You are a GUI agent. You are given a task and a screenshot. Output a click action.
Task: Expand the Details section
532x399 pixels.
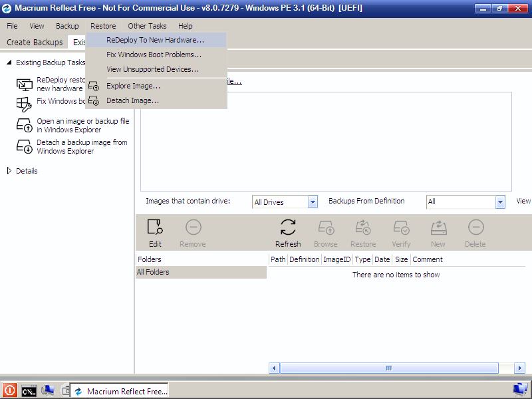(x=9, y=171)
